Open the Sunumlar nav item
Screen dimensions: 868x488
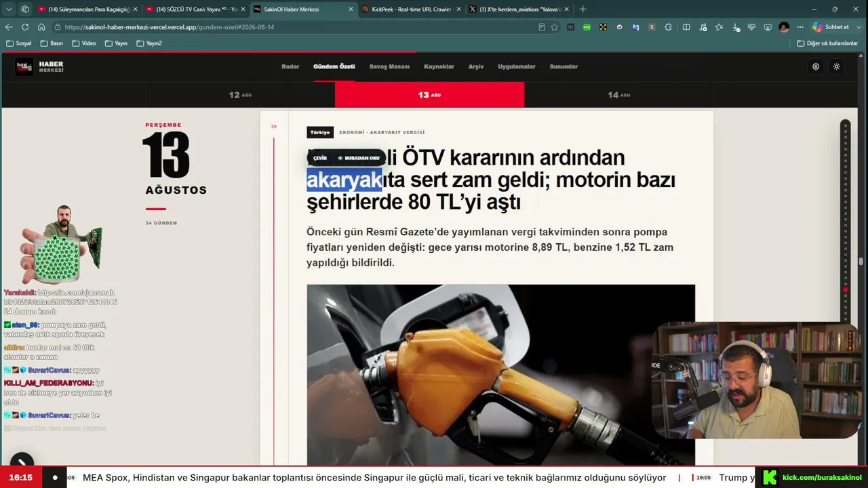(564, 66)
